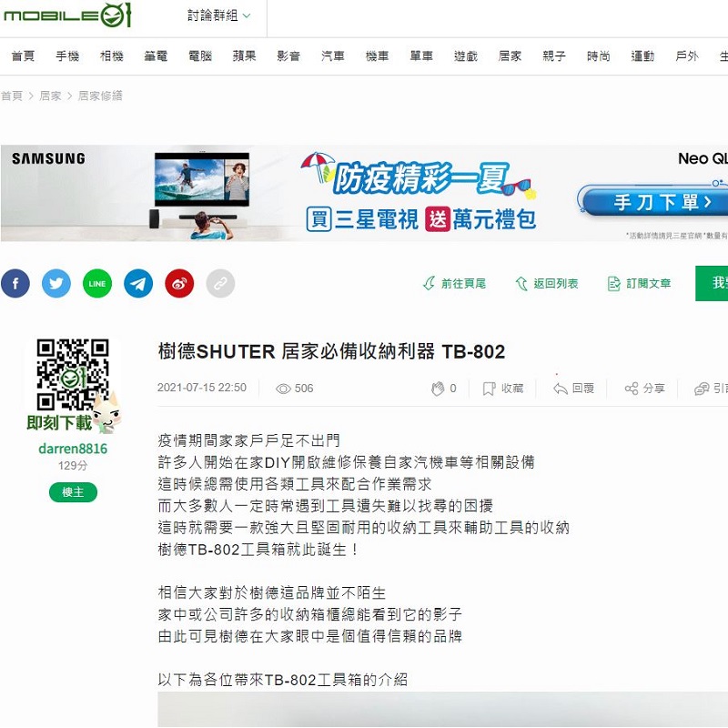Share post via Twitter icon
Viewport: 728px width, 728px height.
point(56,283)
